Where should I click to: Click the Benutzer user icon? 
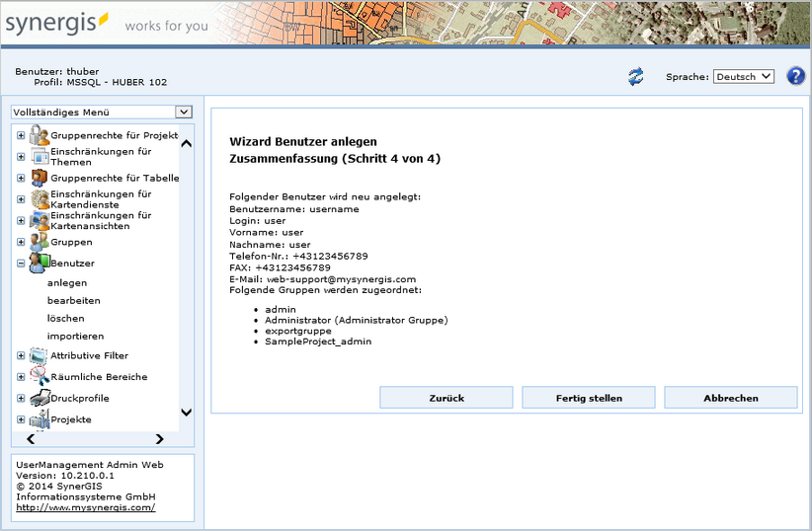(x=39, y=264)
